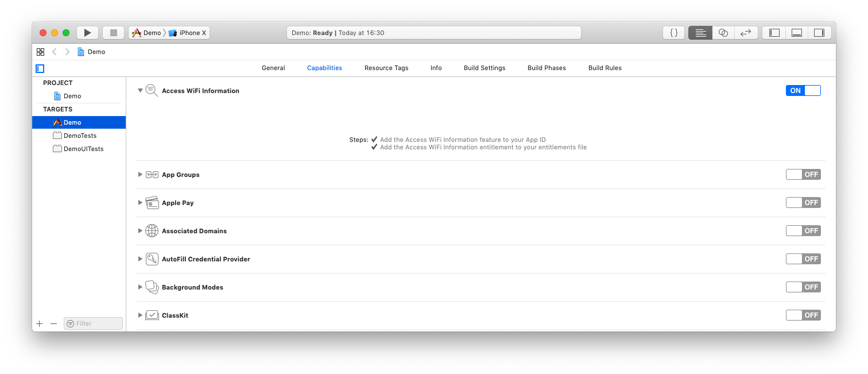Open the Demo scheme selector
The image size is (868, 374).
click(146, 33)
